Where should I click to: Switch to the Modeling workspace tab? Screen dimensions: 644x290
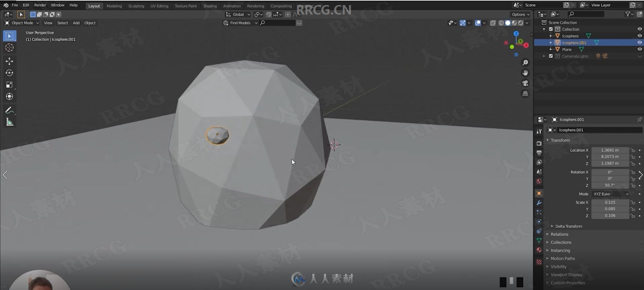114,6
